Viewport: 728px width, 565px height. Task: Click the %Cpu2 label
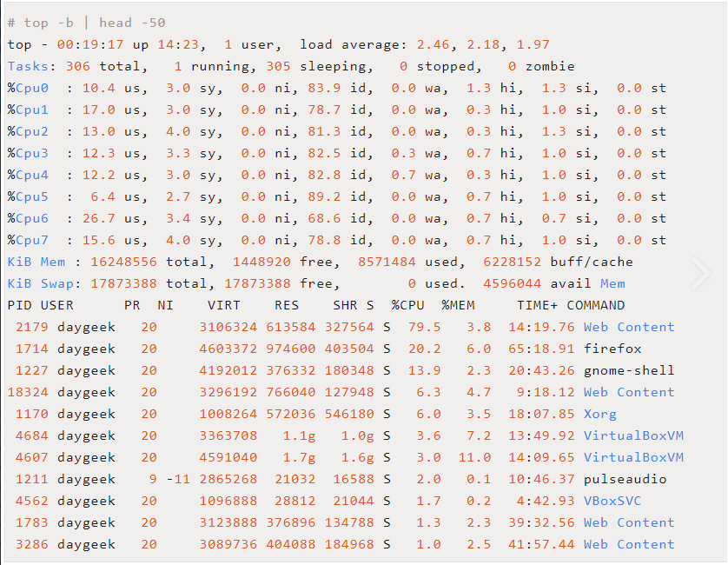coord(28,132)
